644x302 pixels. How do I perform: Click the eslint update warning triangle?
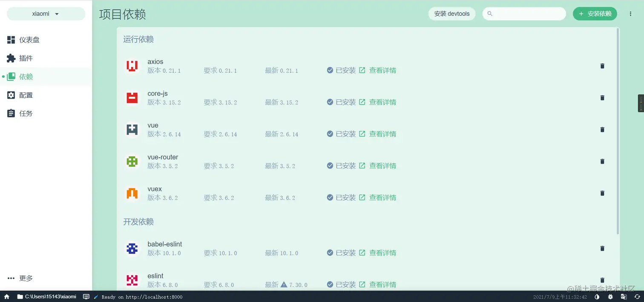[x=284, y=285]
